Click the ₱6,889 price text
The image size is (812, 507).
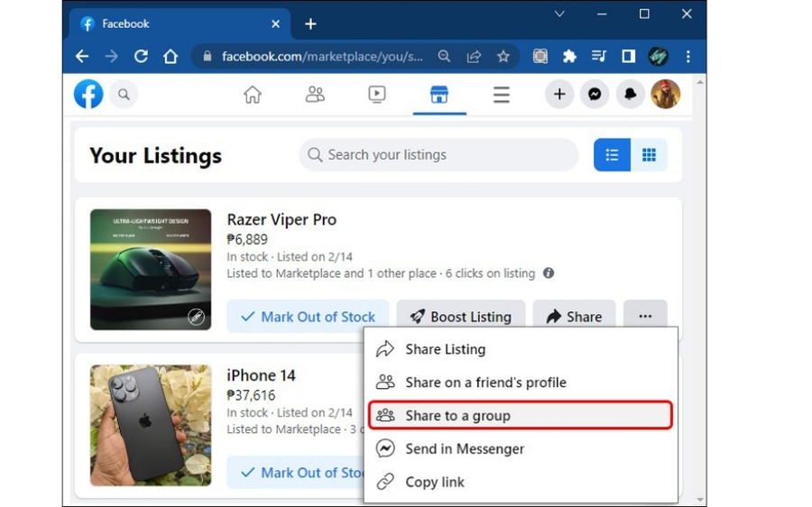247,240
